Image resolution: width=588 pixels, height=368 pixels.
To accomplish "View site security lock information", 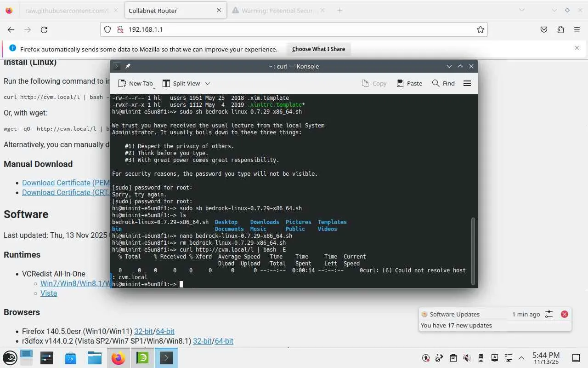I will 120,29.
